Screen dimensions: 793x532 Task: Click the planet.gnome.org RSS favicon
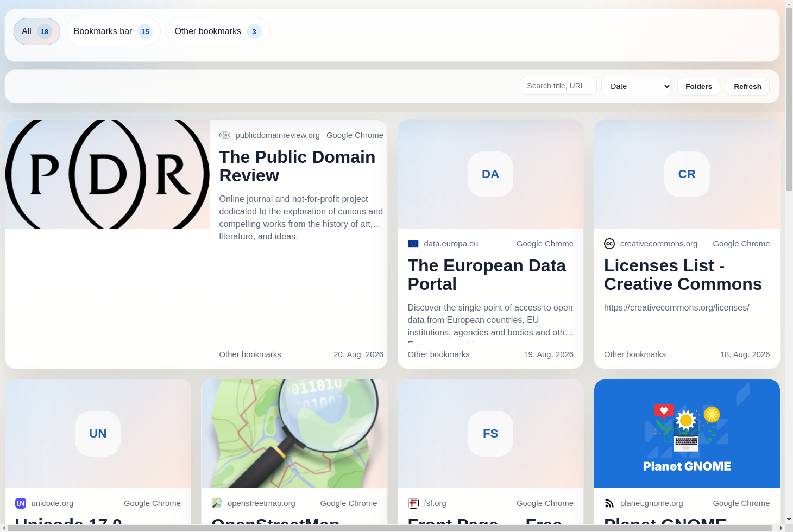pos(609,503)
